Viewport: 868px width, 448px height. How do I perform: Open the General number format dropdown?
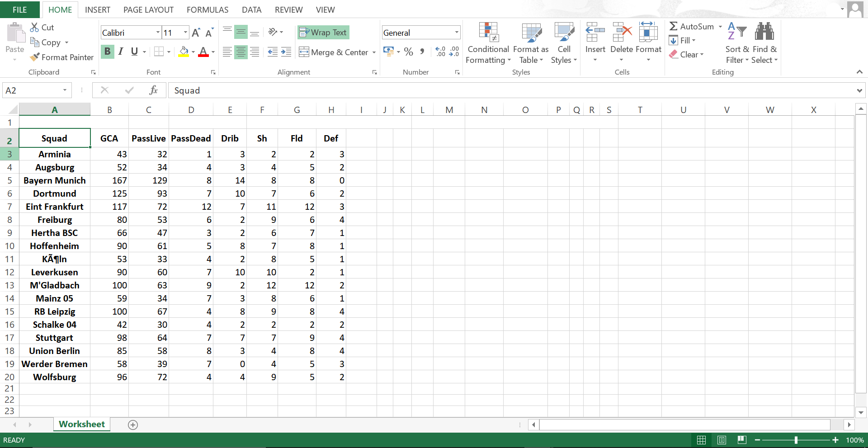[457, 33]
